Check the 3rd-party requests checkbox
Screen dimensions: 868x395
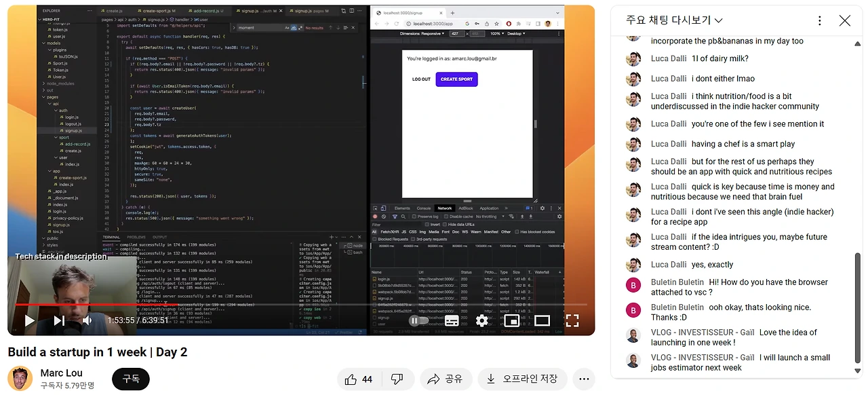click(413, 239)
